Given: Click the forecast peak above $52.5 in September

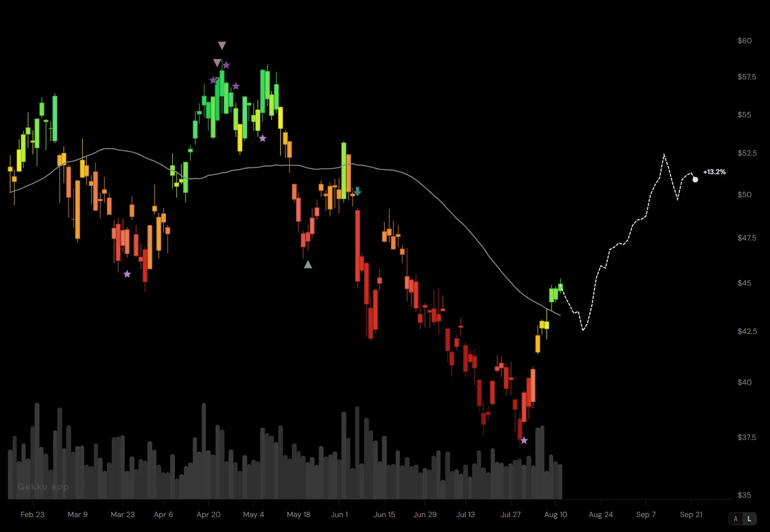Looking at the screenshot, I should [664, 155].
